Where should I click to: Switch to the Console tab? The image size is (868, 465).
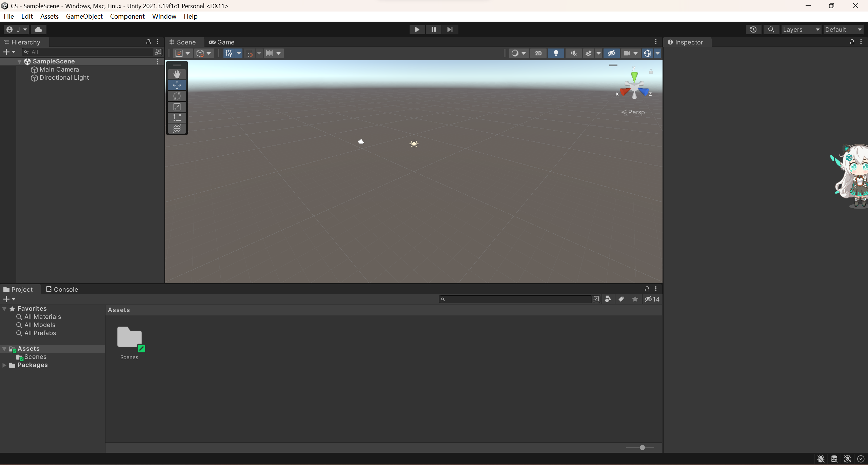(62, 289)
